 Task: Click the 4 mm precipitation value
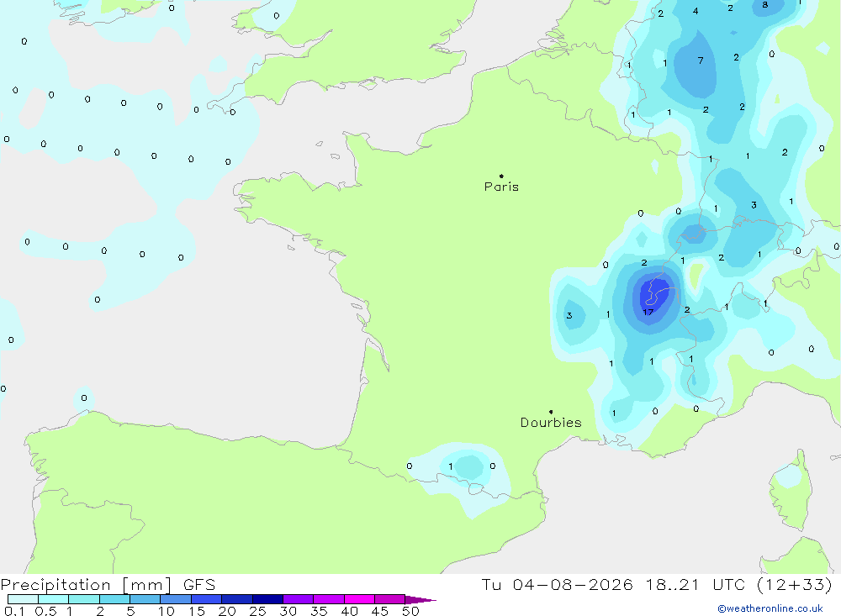click(696, 11)
